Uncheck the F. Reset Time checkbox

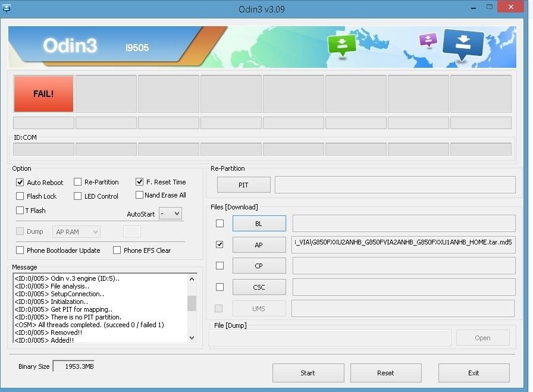139,182
